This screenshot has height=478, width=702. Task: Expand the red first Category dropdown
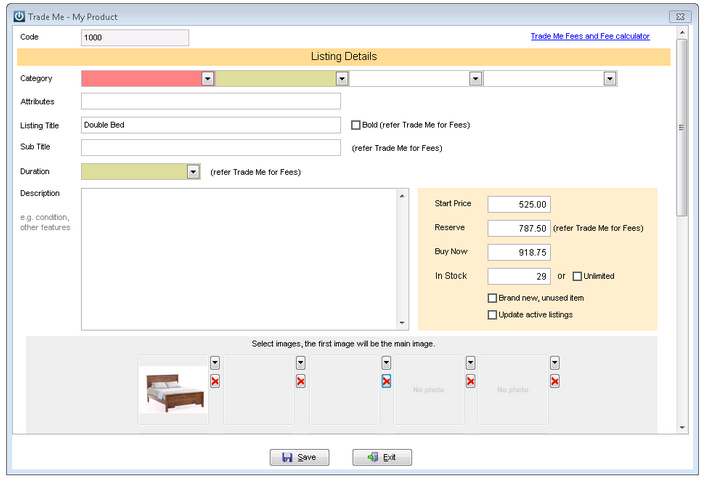pos(207,79)
